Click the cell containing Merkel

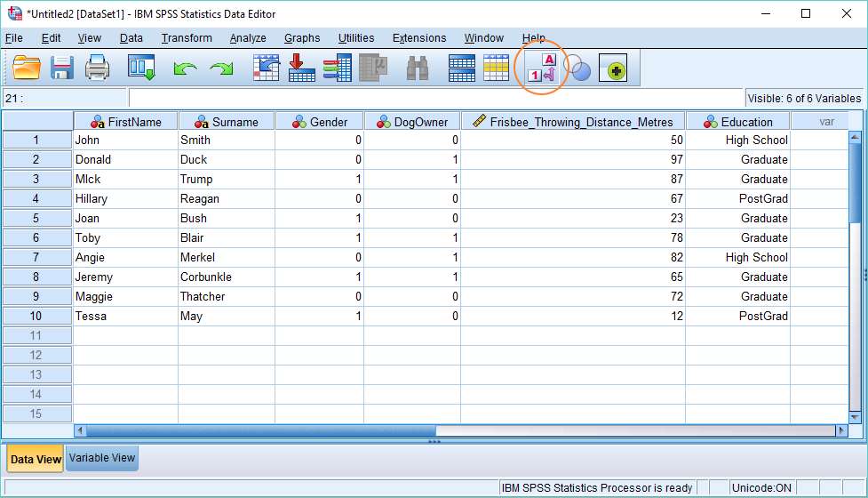click(x=227, y=257)
